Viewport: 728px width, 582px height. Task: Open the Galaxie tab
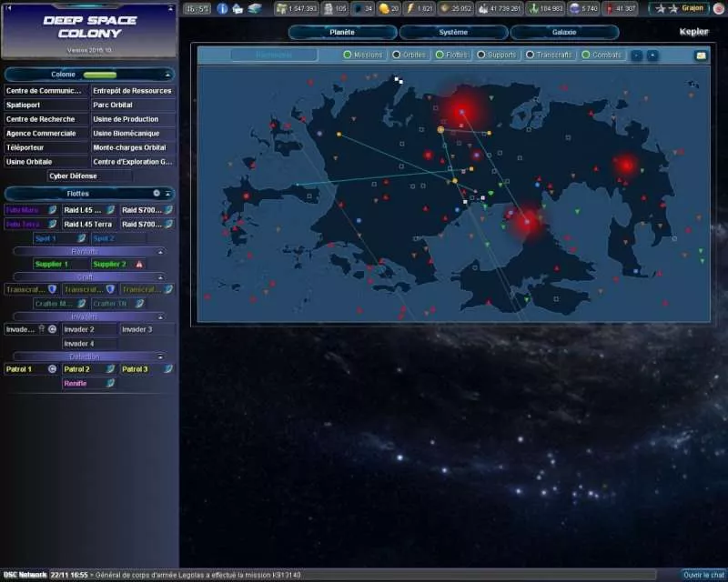point(565,30)
